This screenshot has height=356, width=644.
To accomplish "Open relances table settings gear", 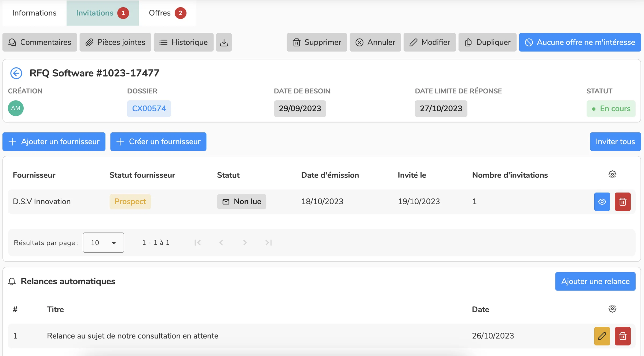I will click(612, 309).
